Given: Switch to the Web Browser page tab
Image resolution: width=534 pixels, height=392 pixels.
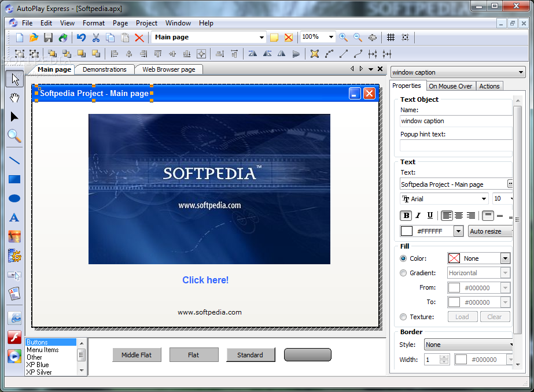Looking at the screenshot, I should point(169,69).
